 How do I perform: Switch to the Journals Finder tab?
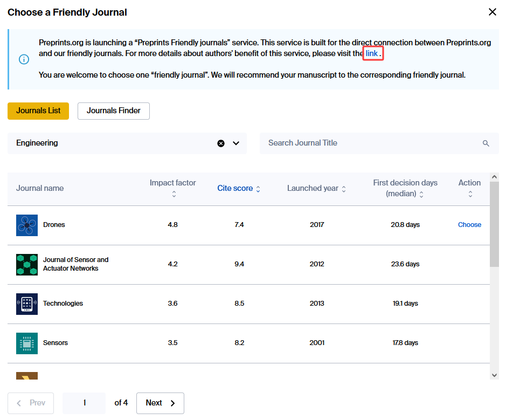click(x=114, y=111)
